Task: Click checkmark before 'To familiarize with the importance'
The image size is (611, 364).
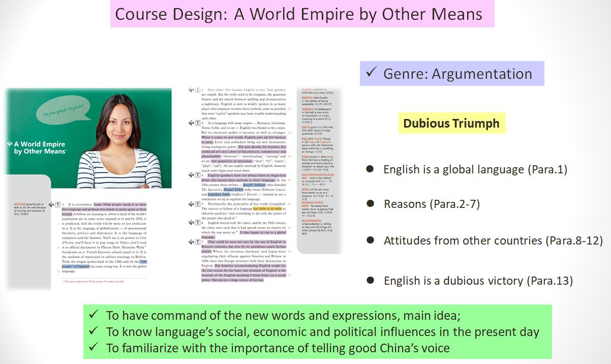Action: point(93,348)
